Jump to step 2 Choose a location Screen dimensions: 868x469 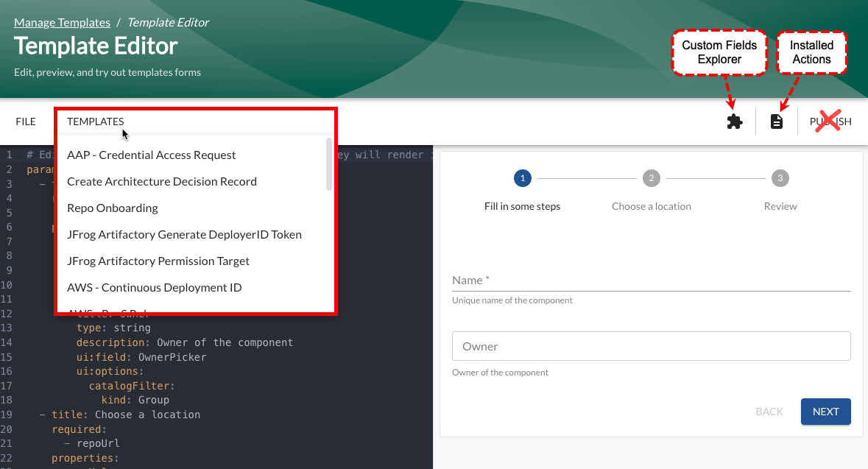coord(651,178)
